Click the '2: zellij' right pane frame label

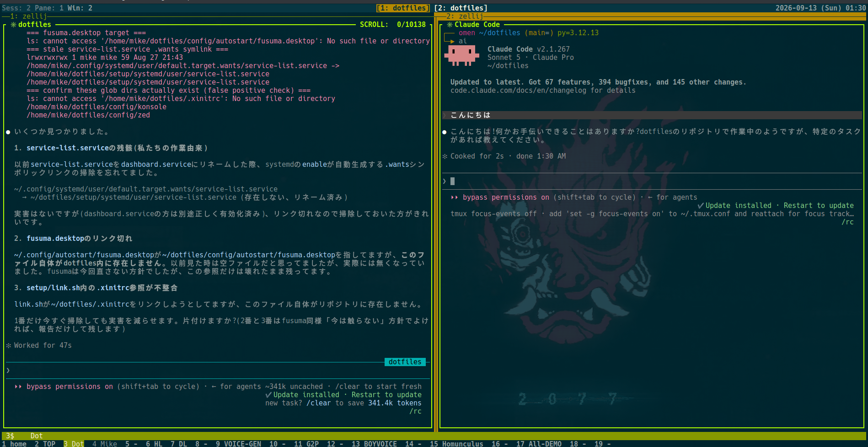465,16
